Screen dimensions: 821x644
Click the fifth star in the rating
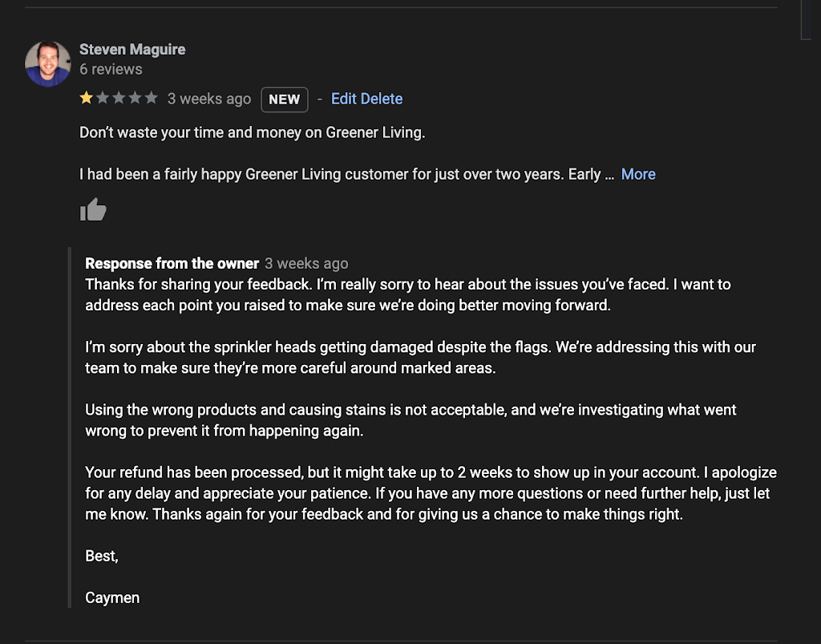(151, 98)
